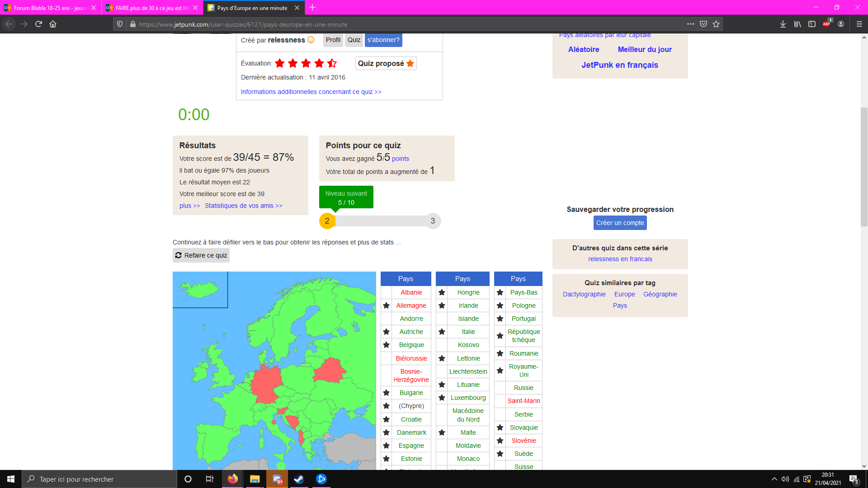Open the Task View taskbar icon
Screen dimensions: 868x488
[x=210, y=479]
